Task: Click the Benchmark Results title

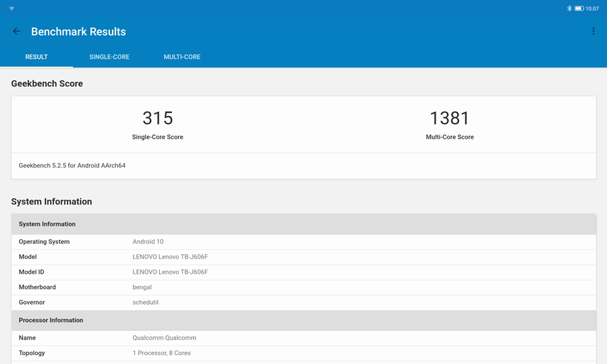Action: point(78,32)
